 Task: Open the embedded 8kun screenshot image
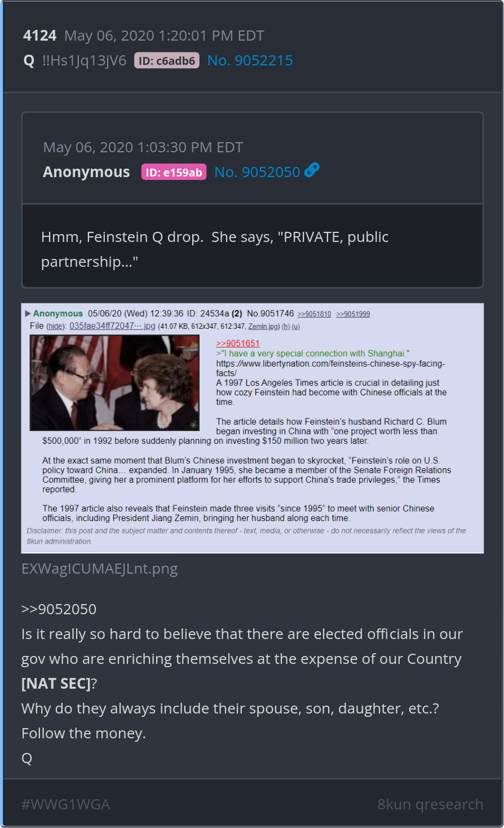coord(253,428)
